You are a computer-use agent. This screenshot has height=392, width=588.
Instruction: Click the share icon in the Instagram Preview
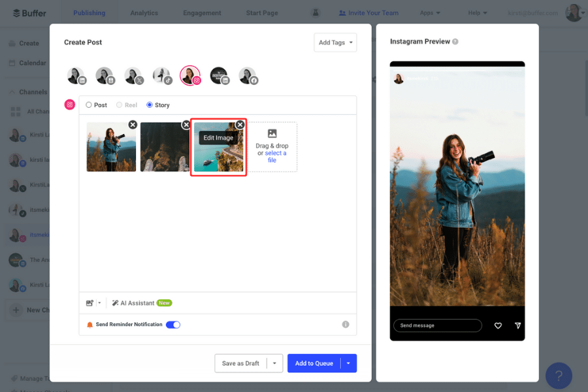pyautogui.click(x=517, y=325)
